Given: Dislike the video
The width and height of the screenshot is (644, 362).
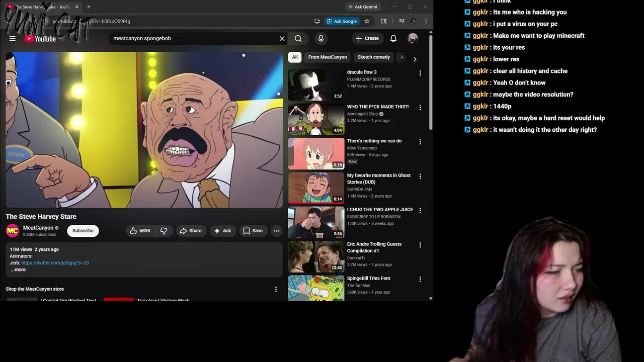Looking at the screenshot, I should pos(164,231).
